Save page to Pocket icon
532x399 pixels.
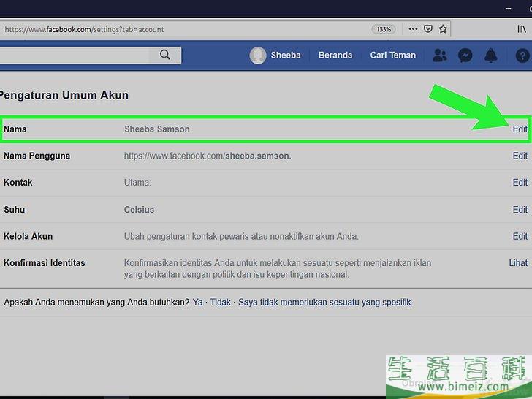click(428, 28)
